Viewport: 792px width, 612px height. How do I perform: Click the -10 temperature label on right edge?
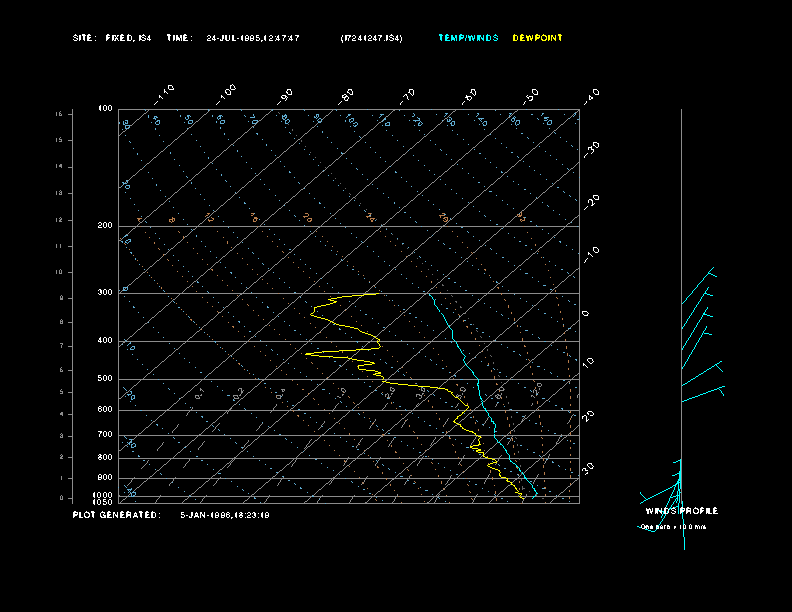(592, 254)
